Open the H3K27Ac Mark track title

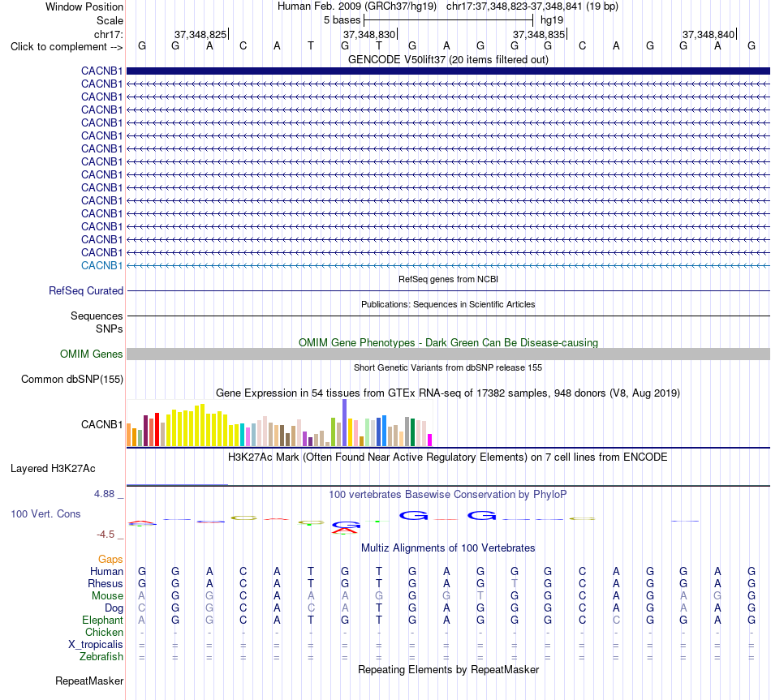pos(448,457)
